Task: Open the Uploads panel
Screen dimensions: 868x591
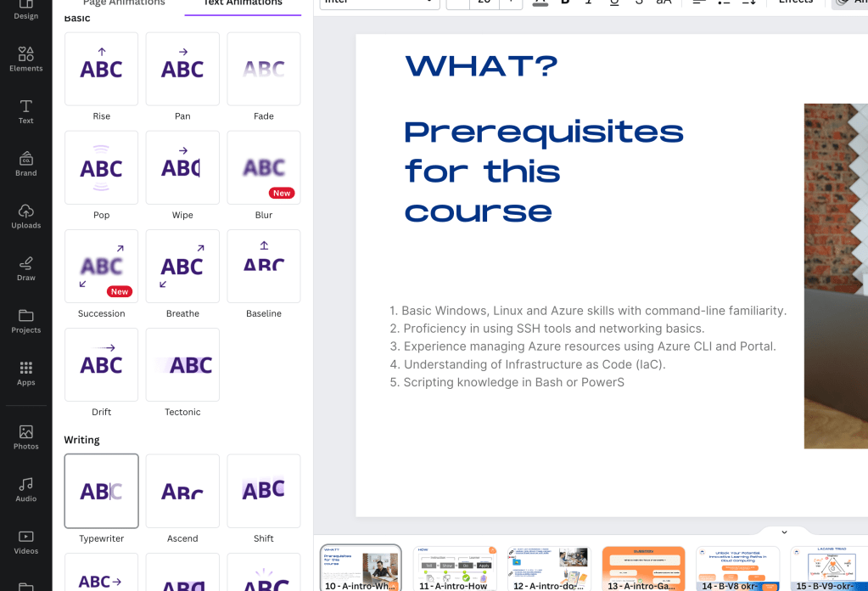Action: [x=26, y=216]
